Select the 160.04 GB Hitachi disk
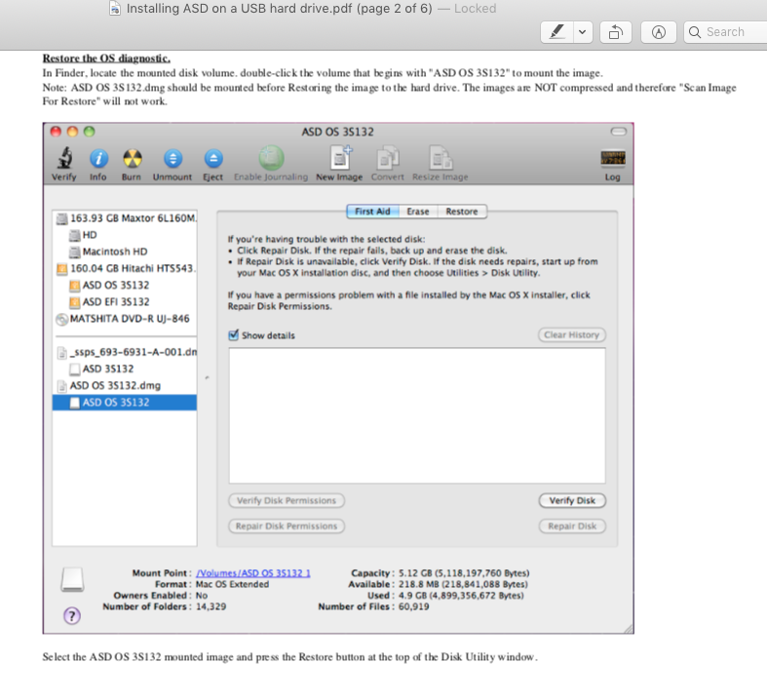767x700 pixels. point(125,268)
